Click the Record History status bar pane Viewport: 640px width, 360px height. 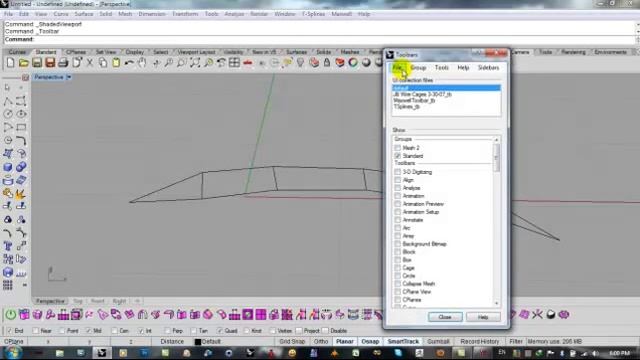click(x=480, y=342)
